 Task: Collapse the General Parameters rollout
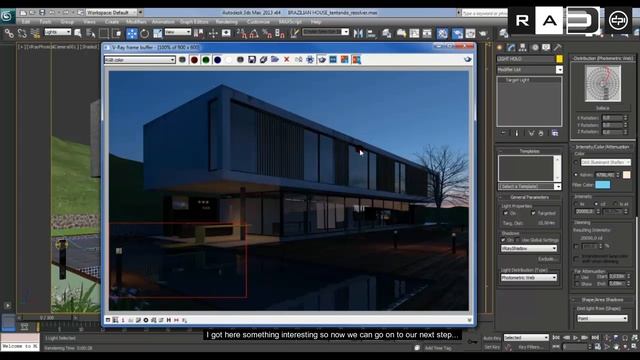pos(529,197)
